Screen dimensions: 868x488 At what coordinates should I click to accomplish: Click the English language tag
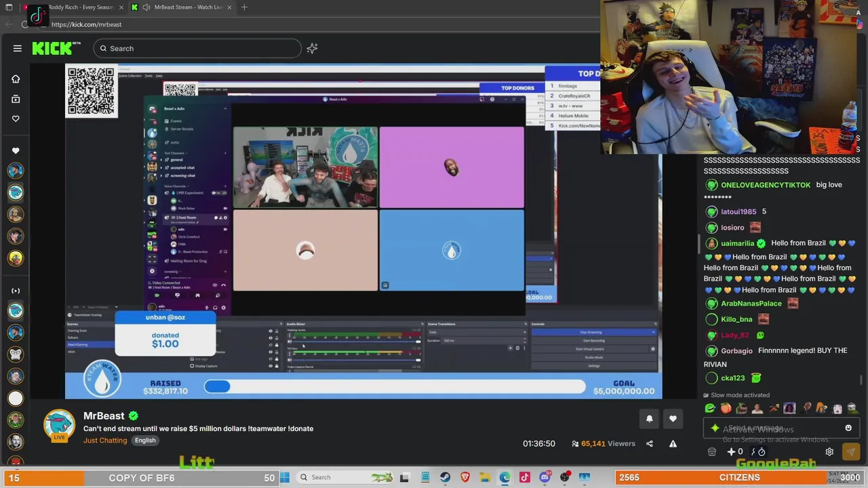tap(145, 441)
